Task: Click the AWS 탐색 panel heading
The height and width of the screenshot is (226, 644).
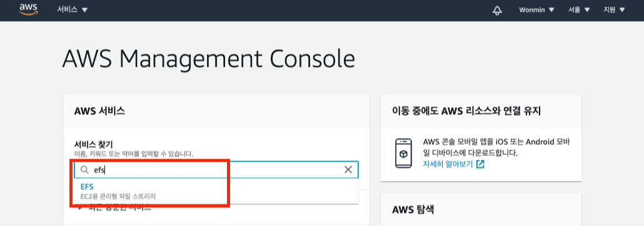Action: tap(413, 210)
